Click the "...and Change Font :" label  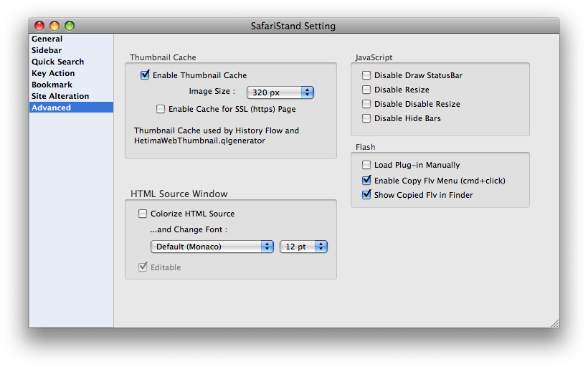click(x=189, y=229)
